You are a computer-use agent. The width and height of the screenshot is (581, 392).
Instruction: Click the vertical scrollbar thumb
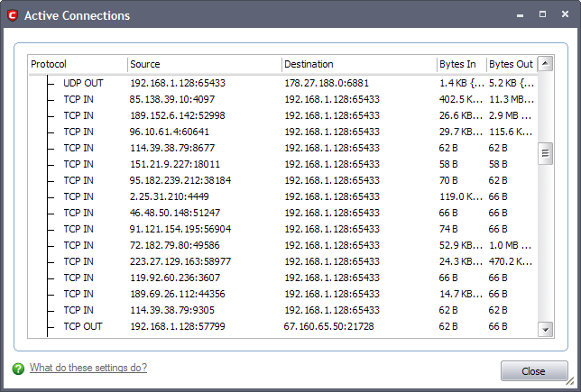click(x=545, y=153)
